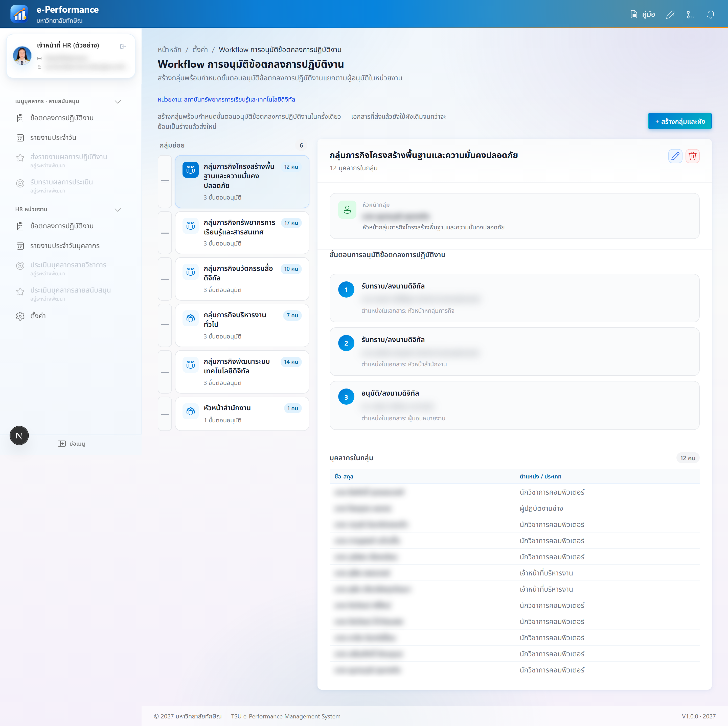
Task: Open รายงานประจำวันบุคลากร menu item
Action: pyautogui.click(x=65, y=246)
